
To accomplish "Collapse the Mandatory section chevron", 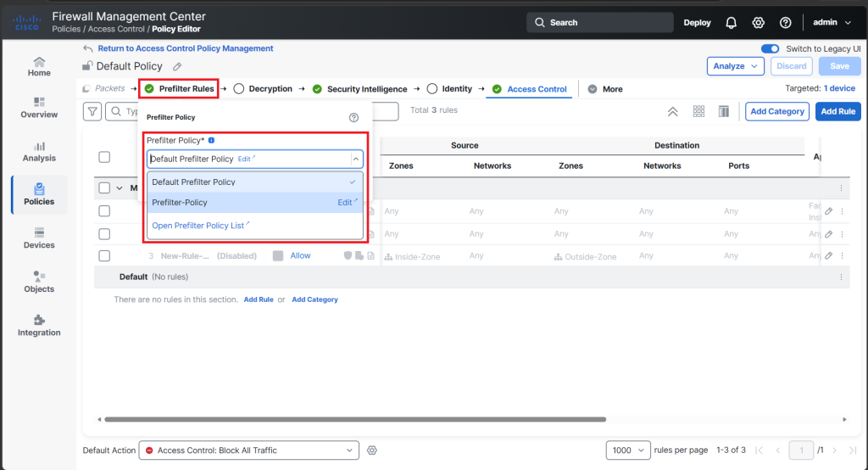I will tap(120, 187).
